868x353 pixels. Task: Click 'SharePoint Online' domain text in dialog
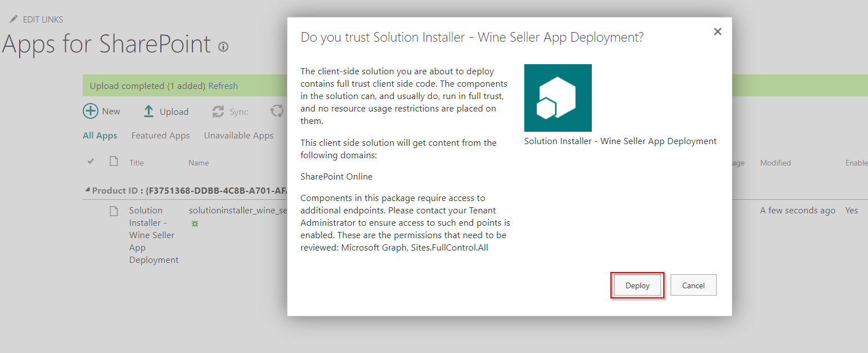point(336,177)
